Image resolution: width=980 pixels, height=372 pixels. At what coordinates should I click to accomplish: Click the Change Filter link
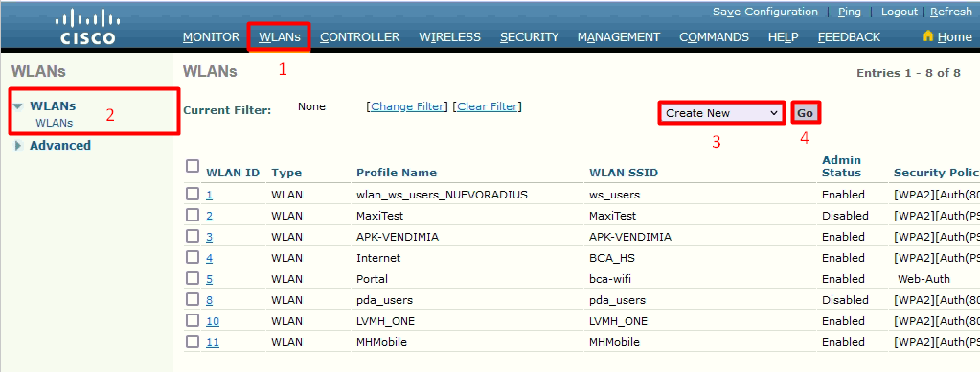point(407,106)
